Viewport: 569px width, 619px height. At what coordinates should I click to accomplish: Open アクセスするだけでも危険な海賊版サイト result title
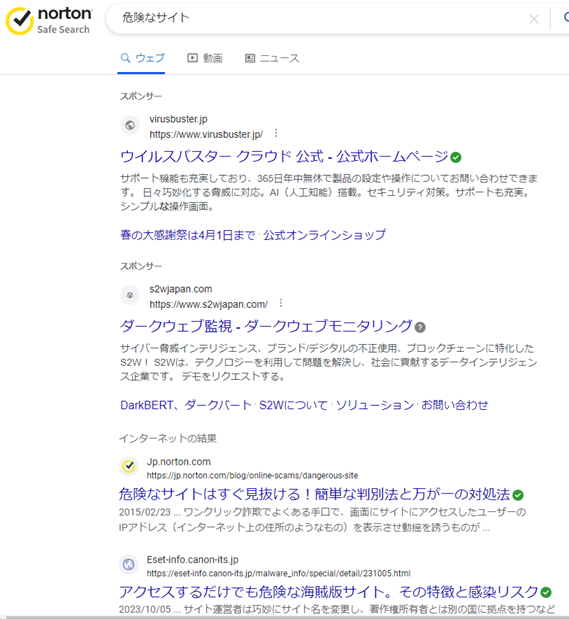click(329, 592)
